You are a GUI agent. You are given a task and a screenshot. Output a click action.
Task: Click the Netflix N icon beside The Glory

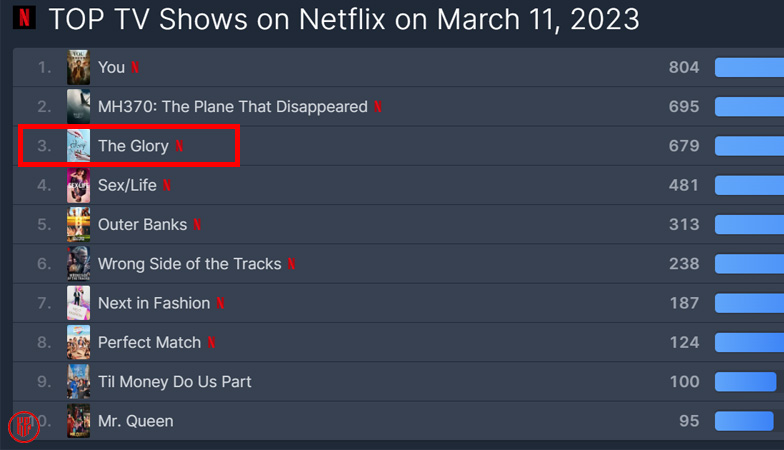[179, 146]
